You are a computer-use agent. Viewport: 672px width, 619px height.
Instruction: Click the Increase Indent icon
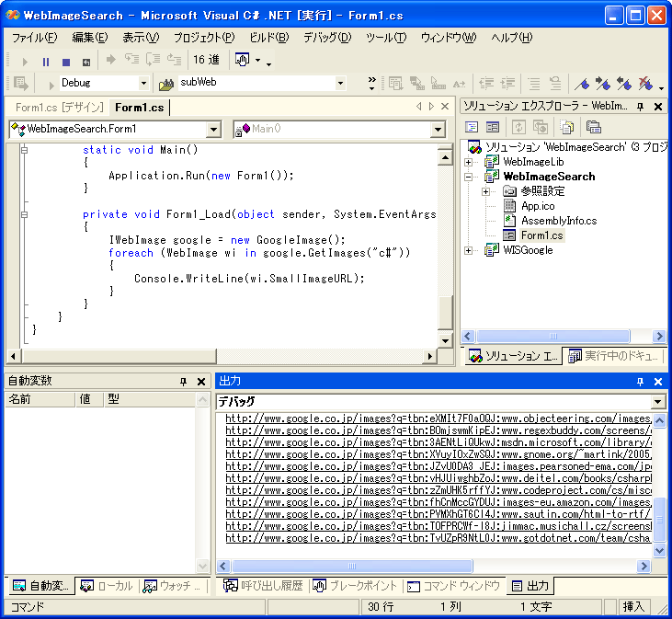click(x=507, y=83)
